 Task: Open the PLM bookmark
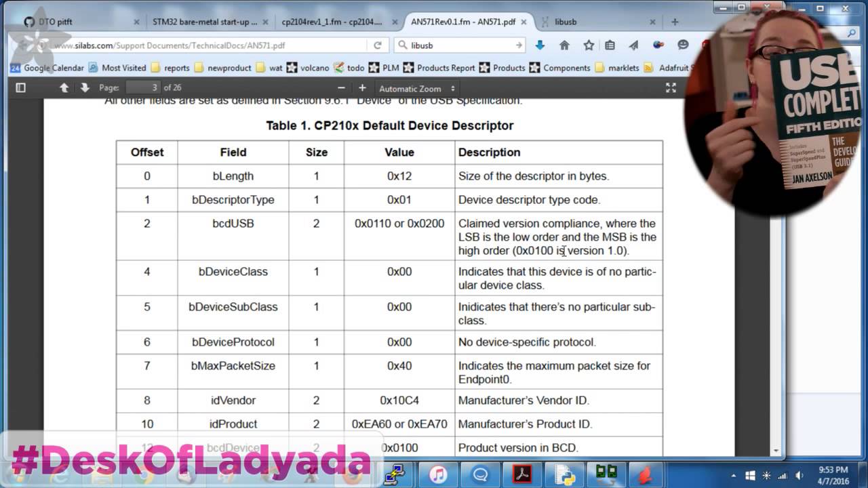(384, 68)
